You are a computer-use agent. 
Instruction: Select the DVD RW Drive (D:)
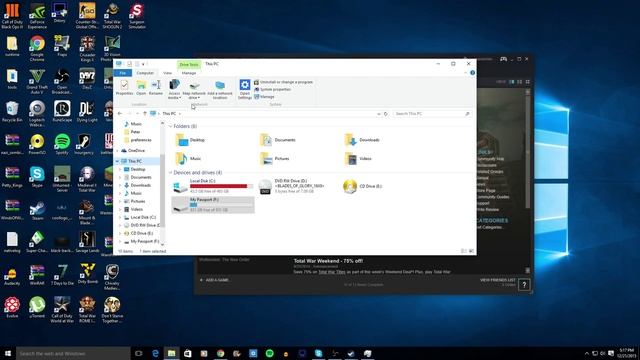(x=292, y=186)
